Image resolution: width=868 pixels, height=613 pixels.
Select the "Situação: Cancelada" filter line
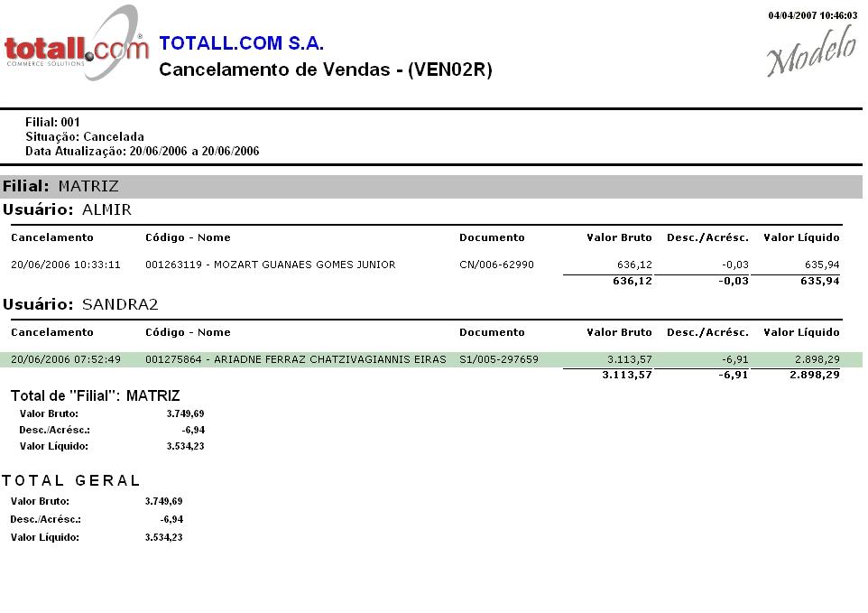(85, 136)
